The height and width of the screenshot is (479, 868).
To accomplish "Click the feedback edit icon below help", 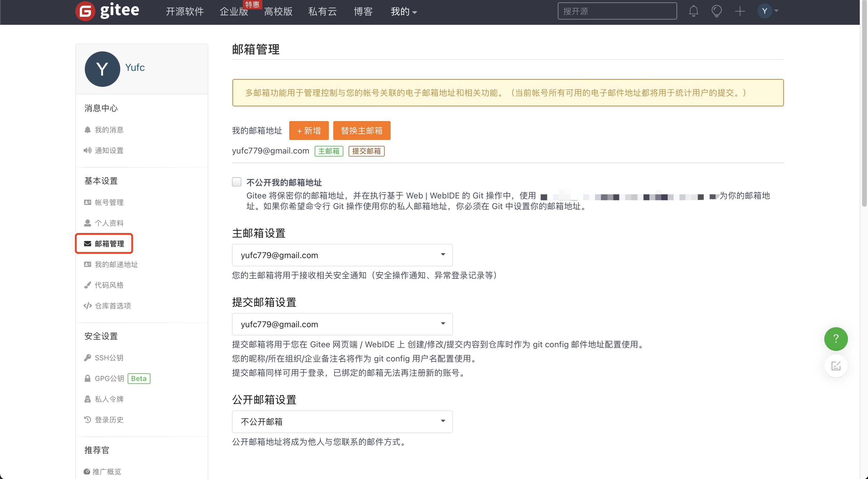I will click(x=836, y=366).
